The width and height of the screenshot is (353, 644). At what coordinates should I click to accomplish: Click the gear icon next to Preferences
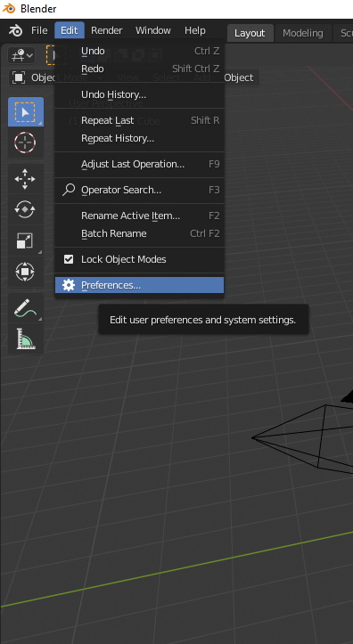69,285
